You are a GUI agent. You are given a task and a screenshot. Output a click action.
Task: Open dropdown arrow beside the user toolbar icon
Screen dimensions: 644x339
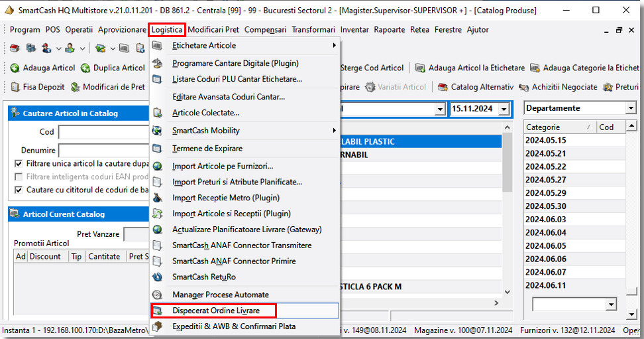tap(59, 48)
